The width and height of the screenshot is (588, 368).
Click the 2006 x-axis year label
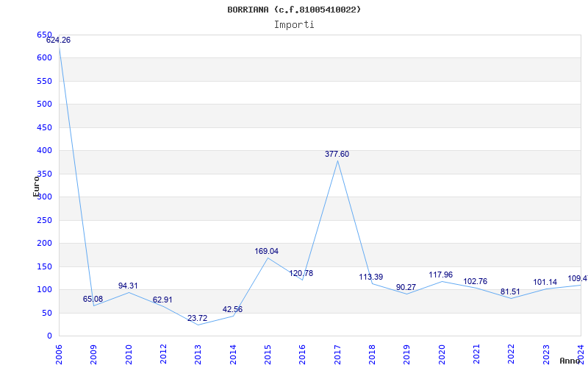coord(60,355)
